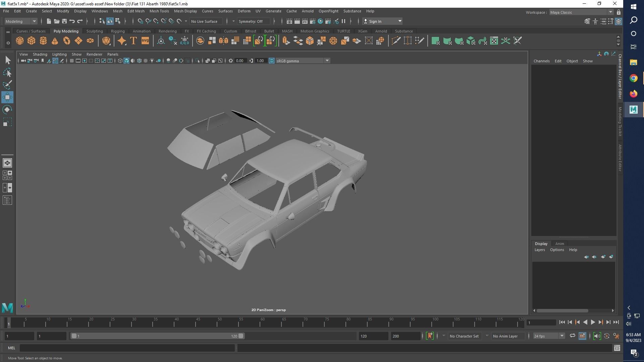Screen dimensions: 644x362
Task: Open the sRGB gamma view transform dropdown
Action: (x=303, y=61)
